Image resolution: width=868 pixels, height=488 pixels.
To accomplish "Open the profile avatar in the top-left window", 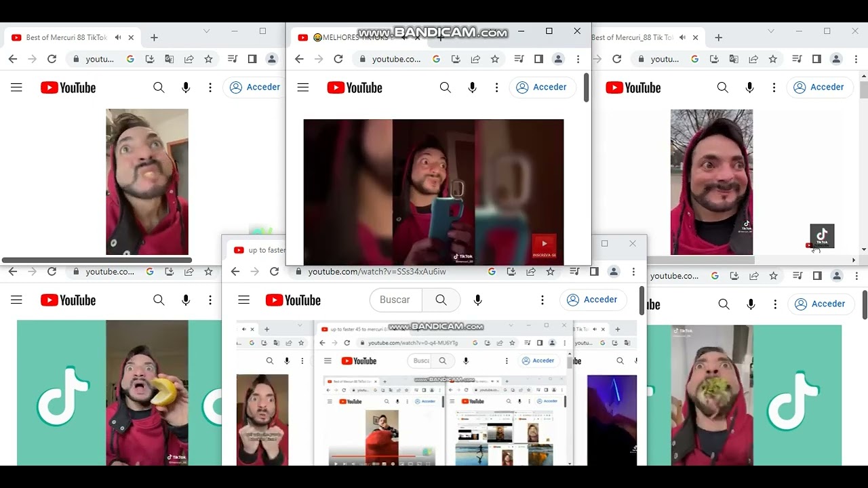I will click(272, 59).
